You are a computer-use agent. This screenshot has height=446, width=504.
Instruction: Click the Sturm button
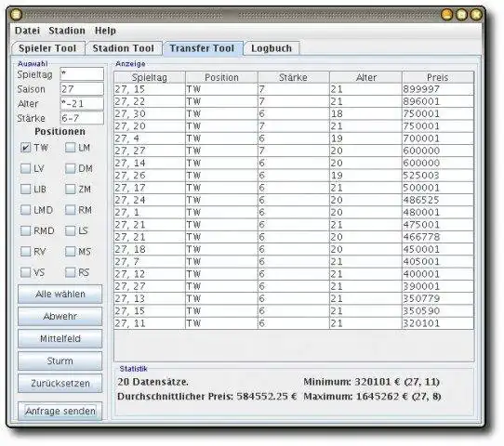60,361
